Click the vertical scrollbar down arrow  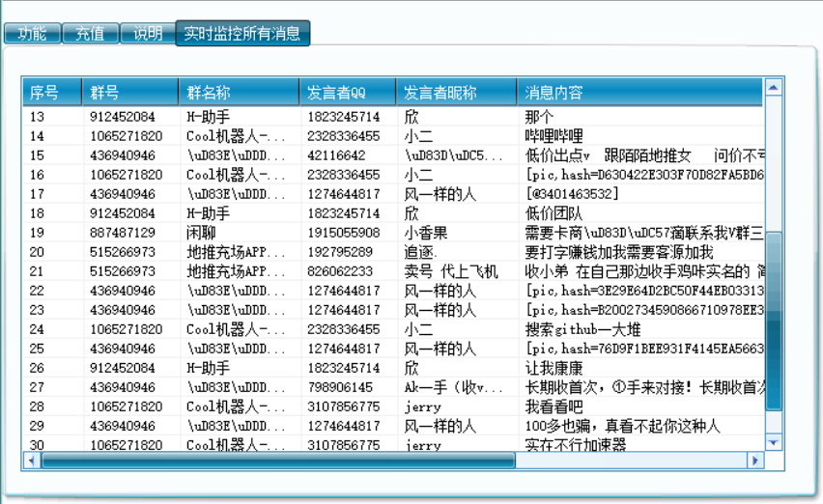tap(773, 442)
